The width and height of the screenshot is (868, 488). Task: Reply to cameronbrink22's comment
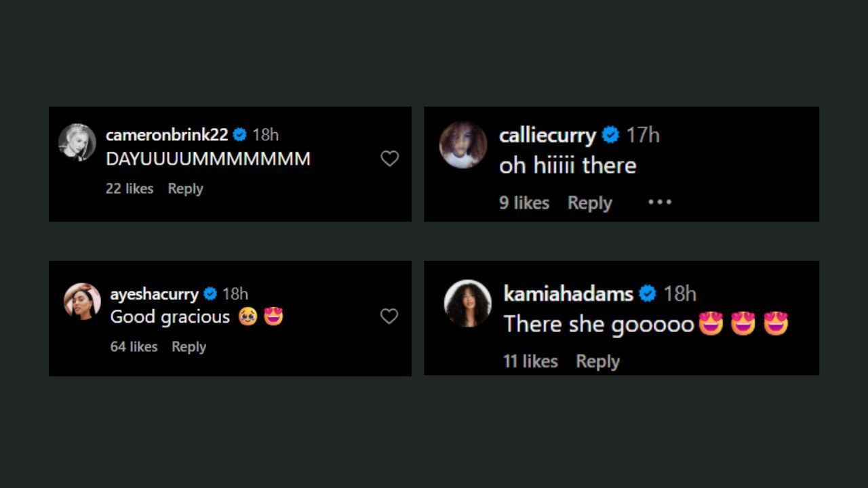pos(185,188)
